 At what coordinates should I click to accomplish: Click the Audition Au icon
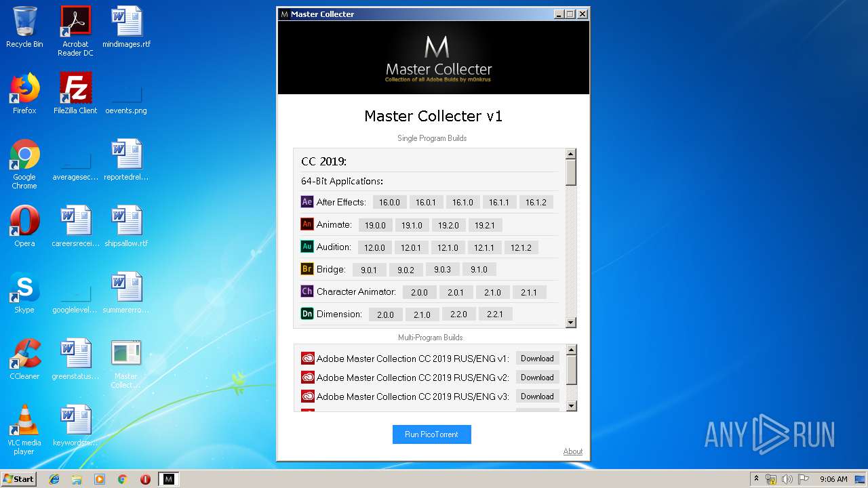(x=307, y=247)
